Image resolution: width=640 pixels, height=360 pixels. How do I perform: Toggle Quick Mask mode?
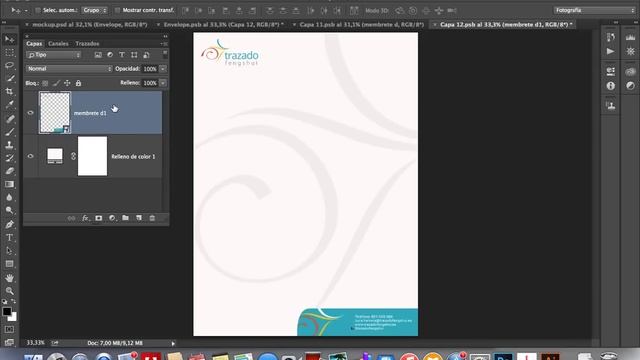point(9,329)
